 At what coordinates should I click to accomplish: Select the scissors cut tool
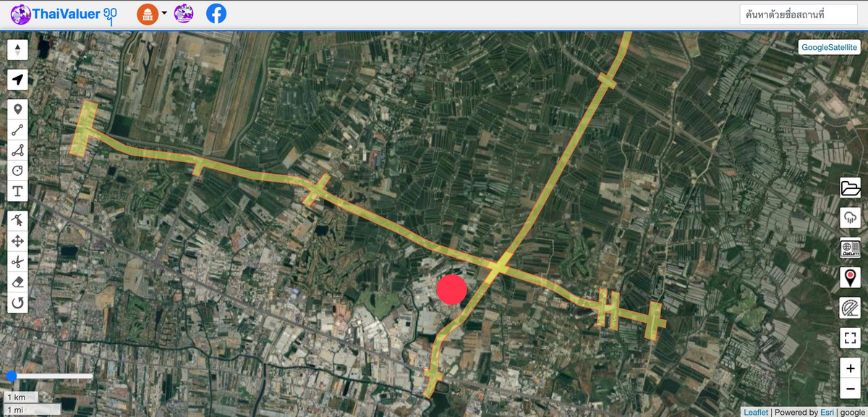[17, 261]
